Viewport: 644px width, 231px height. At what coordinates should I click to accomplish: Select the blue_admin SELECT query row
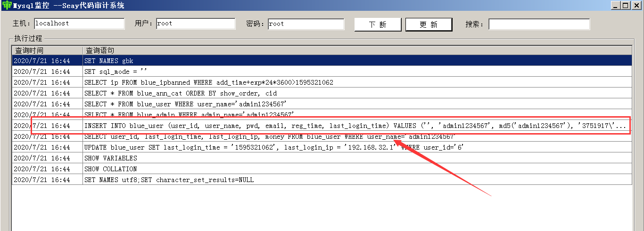tap(322, 115)
